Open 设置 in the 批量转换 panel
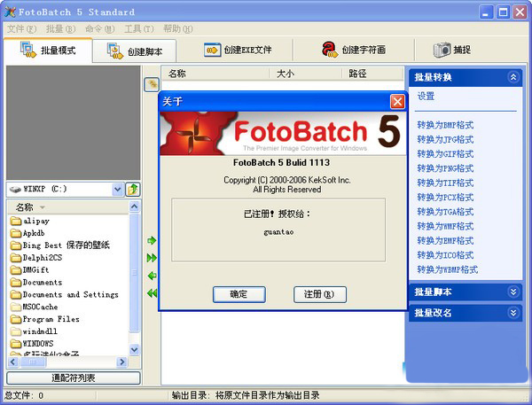Image resolution: width=532 pixels, height=405 pixels. click(x=426, y=96)
